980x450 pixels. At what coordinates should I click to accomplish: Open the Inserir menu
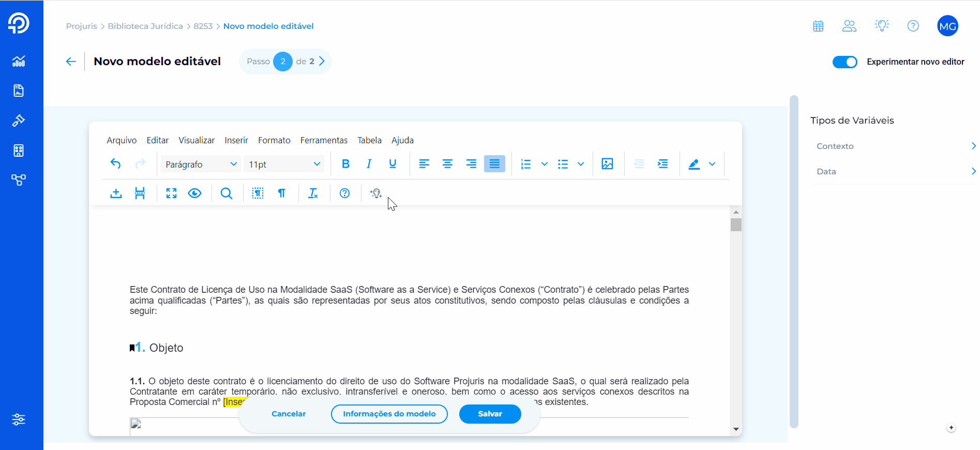236,140
